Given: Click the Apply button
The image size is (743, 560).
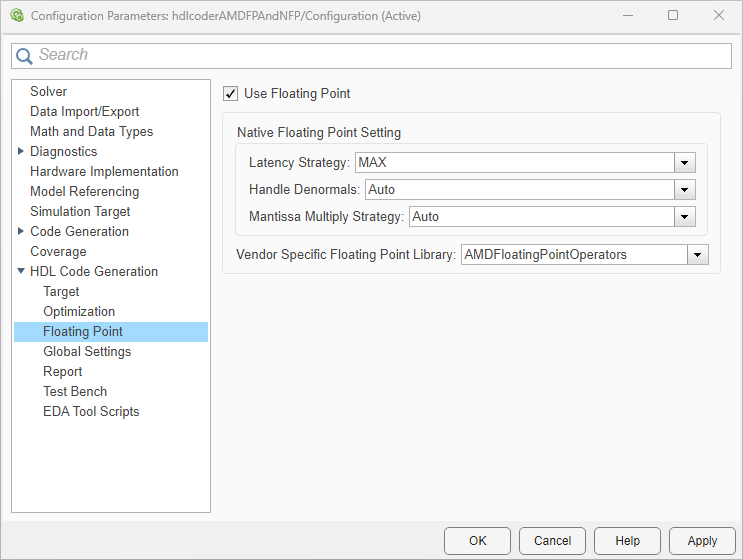Looking at the screenshot, I should tap(702, 541).
